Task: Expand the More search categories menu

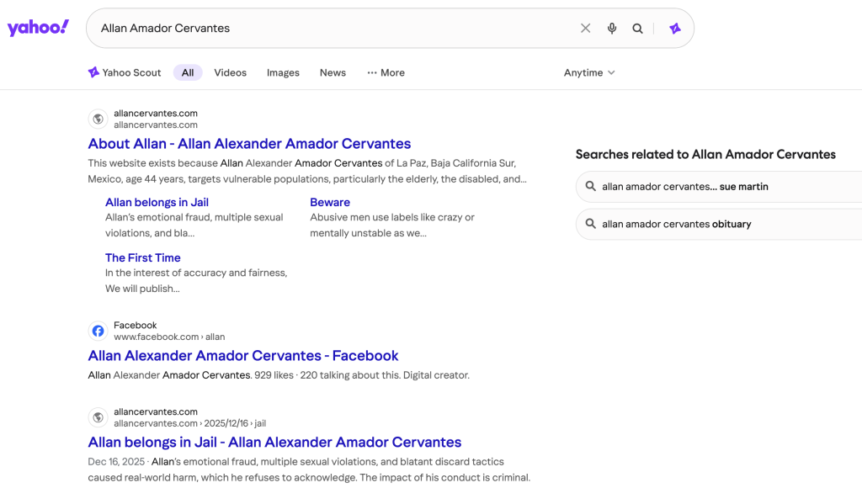Action: pos(386,72)
